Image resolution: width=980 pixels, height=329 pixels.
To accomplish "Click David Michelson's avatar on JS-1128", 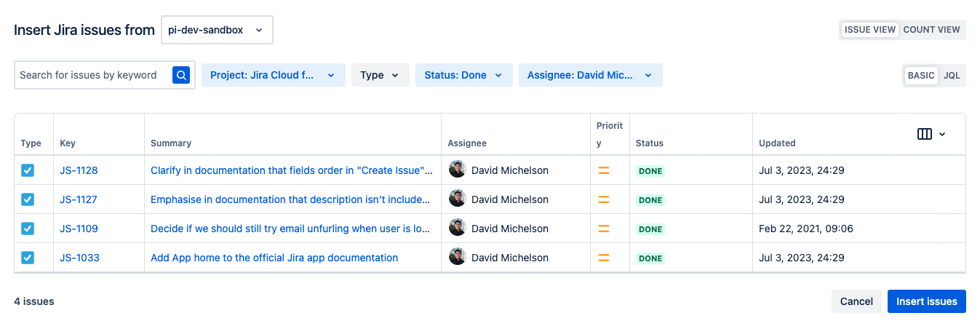I will [x=457, y=170].
